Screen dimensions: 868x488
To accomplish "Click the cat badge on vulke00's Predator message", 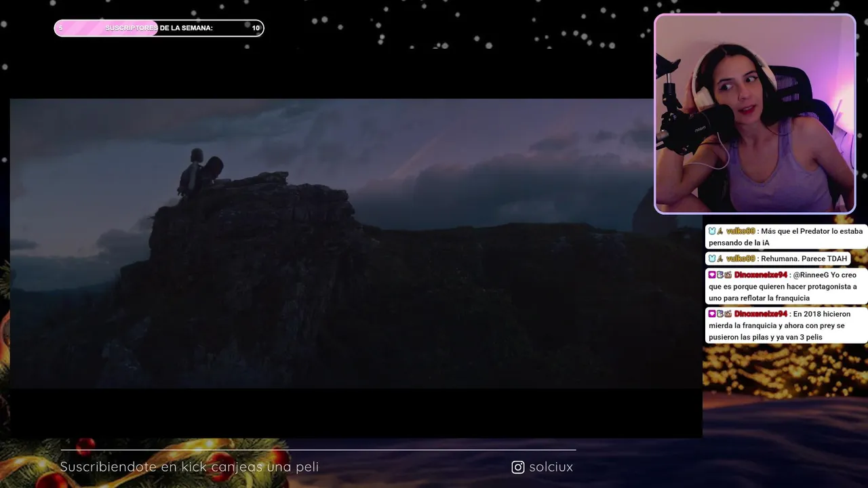I will click(712, 231).
